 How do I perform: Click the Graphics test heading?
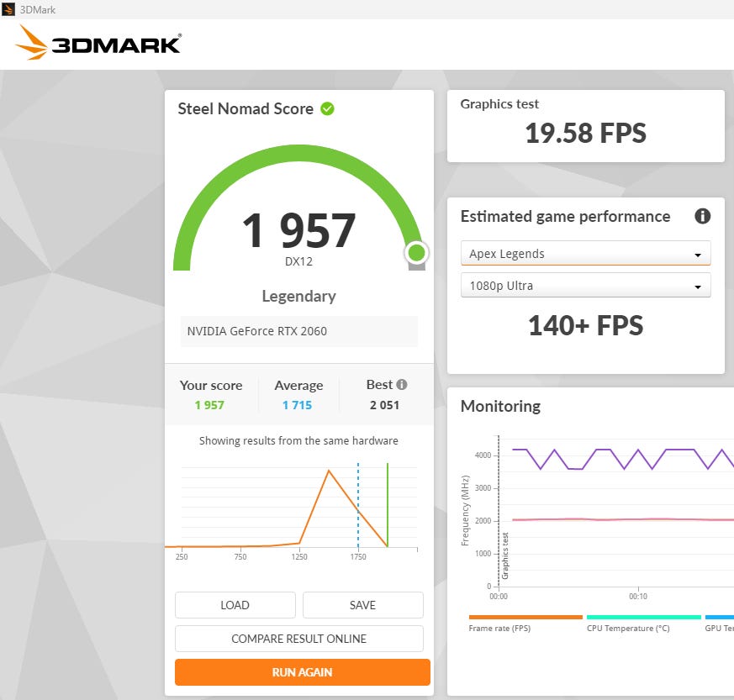pyautogui.click(x=499, y=104)
